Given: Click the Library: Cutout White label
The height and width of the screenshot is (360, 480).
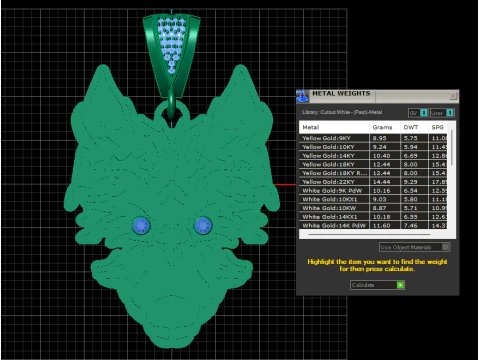Looking at the screenshot, I should tap(342, 112).
